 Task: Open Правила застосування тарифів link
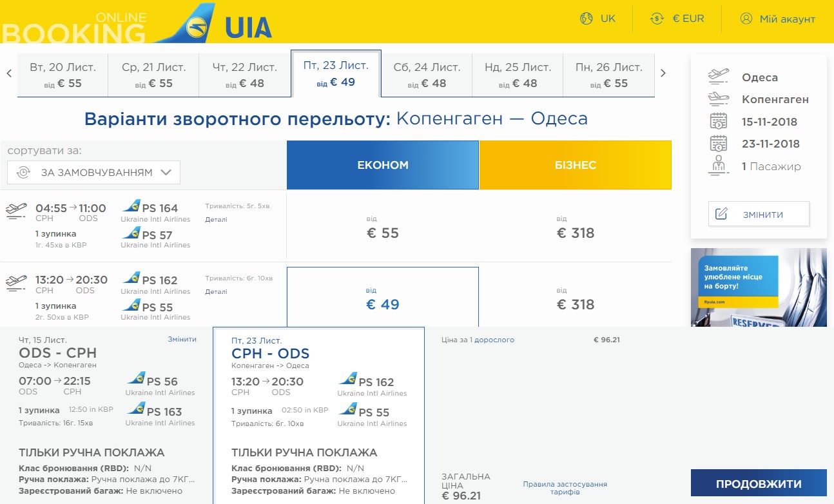tap(565, 488)
